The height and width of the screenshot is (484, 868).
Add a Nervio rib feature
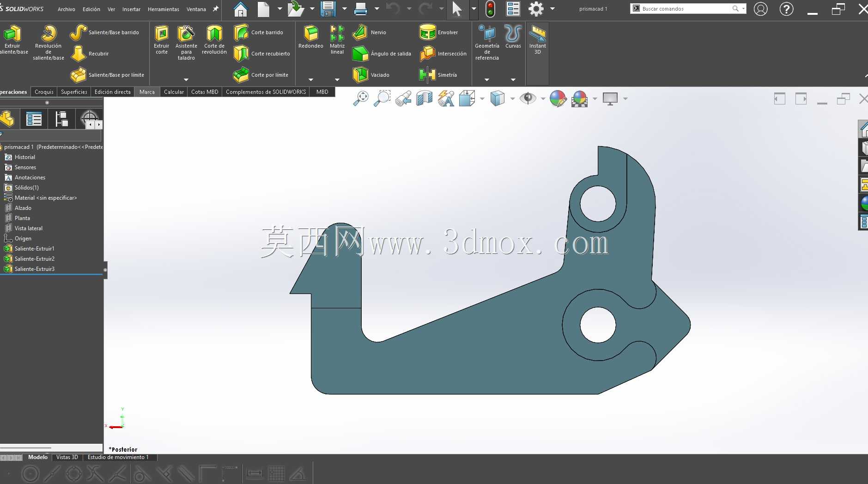[369, 32]
